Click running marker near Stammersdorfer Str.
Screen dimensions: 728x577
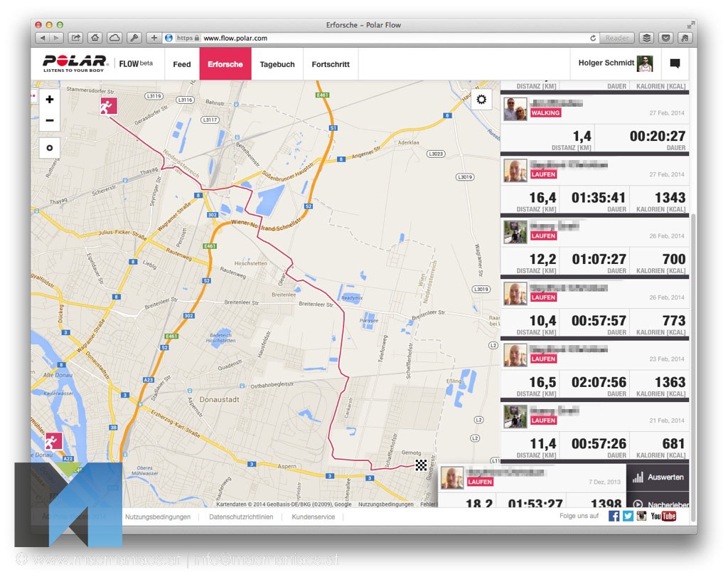pyautogui.click(x=108, y=106)
